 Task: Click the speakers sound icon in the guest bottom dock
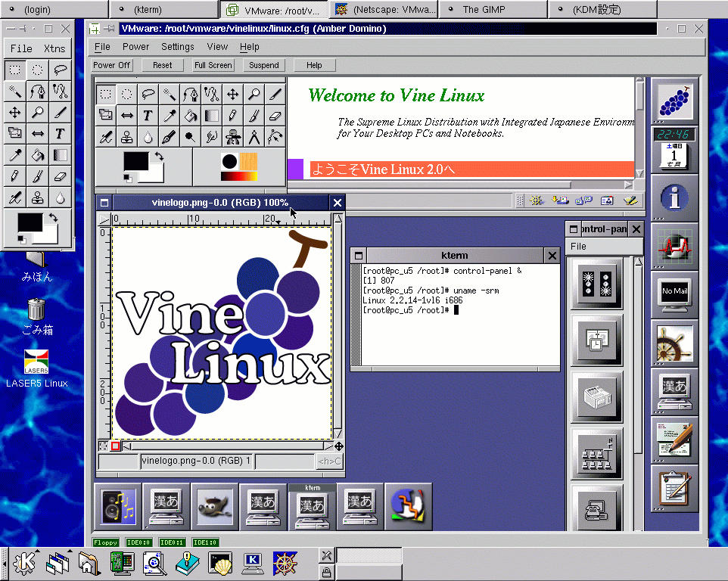tap(118, 507)
